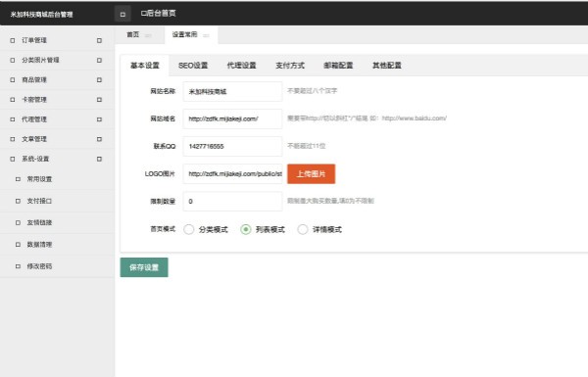Click the orange 上传图片 button
This screenshot has height=377, width=588.
click(312, 174)
